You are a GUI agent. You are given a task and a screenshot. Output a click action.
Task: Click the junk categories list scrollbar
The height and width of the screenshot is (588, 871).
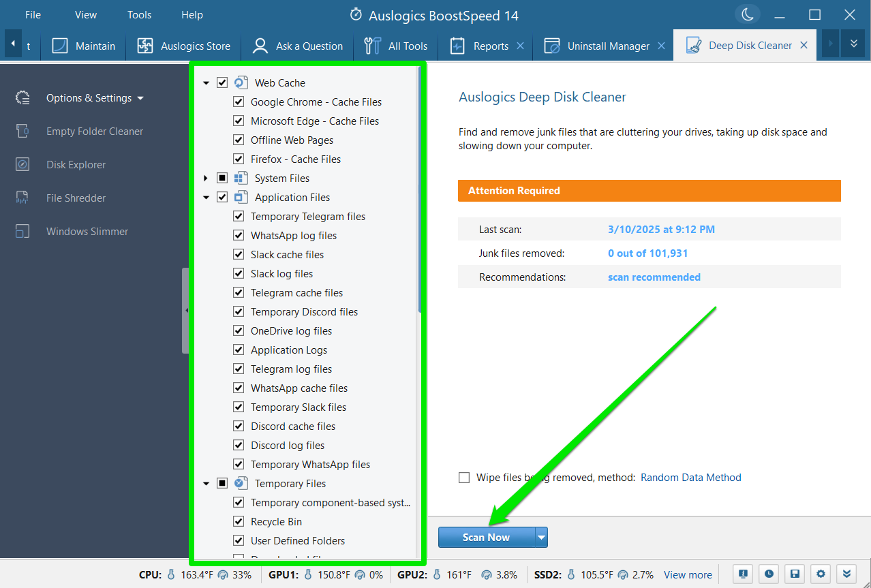[x=420, y=204]
